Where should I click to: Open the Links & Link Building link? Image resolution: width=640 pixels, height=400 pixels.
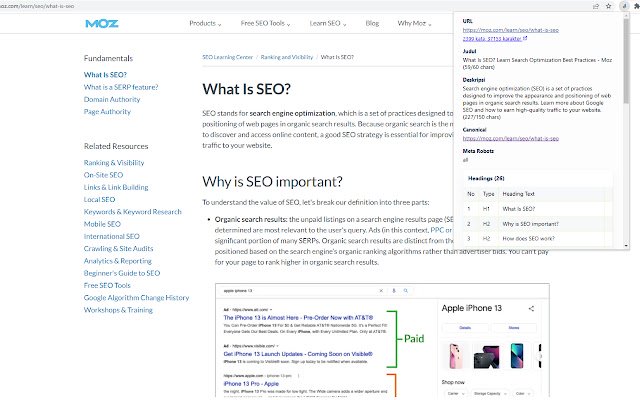point(116,187)
